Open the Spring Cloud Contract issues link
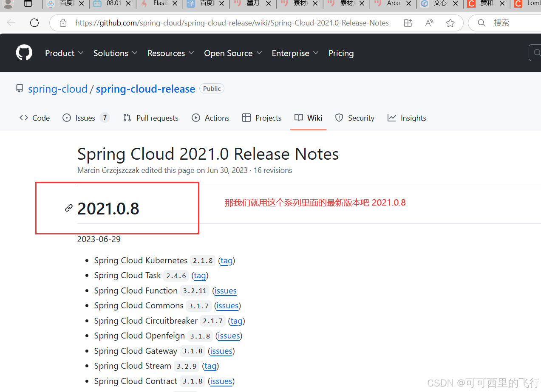This screenshot has width=541, height=392. tap(221, 381)
